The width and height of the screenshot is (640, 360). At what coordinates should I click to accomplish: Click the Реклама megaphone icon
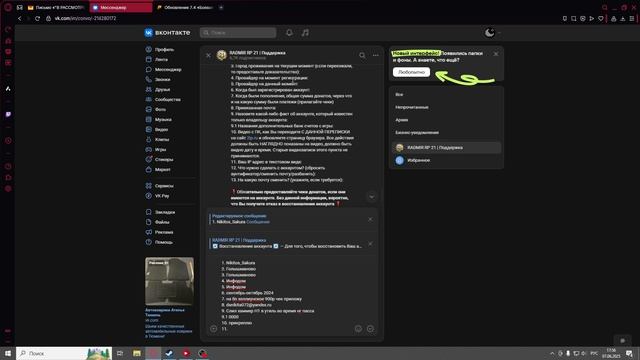coord(149,232)
